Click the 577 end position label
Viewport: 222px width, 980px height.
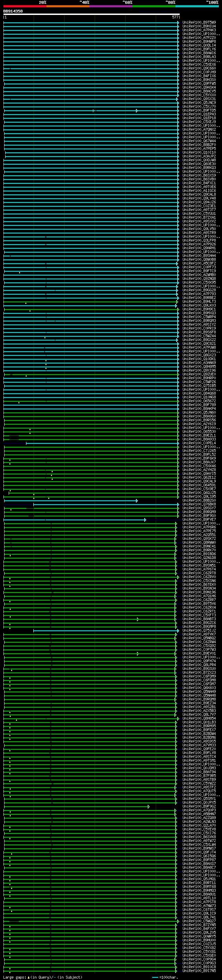tap(175, 17)
